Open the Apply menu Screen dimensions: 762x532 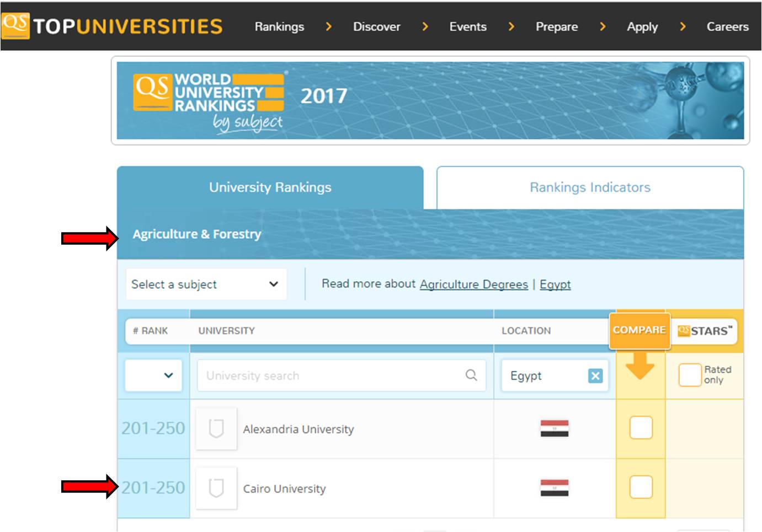(642, 26)
